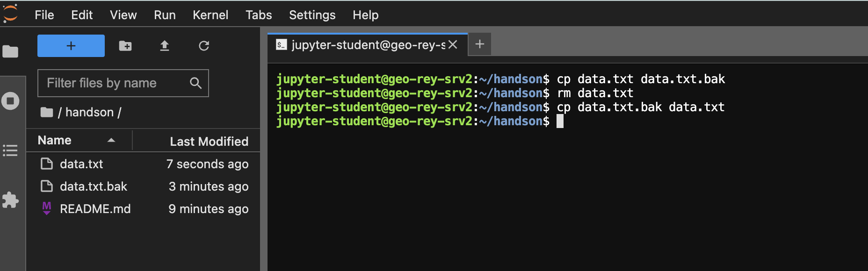
Task: Open the Settings menu
Action: click(x=312, y=15)
